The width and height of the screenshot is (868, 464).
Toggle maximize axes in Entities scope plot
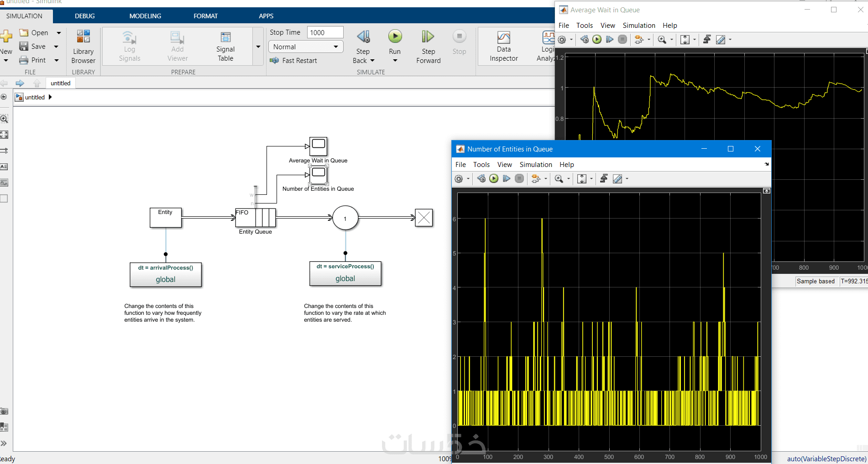[x=767, y=191]
